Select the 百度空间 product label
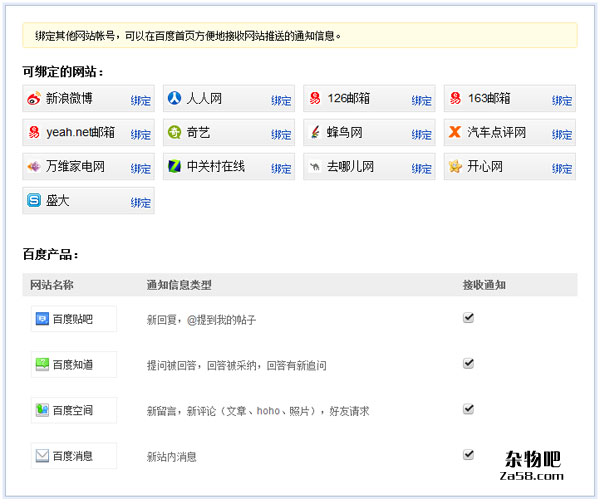 click(73, 410)
